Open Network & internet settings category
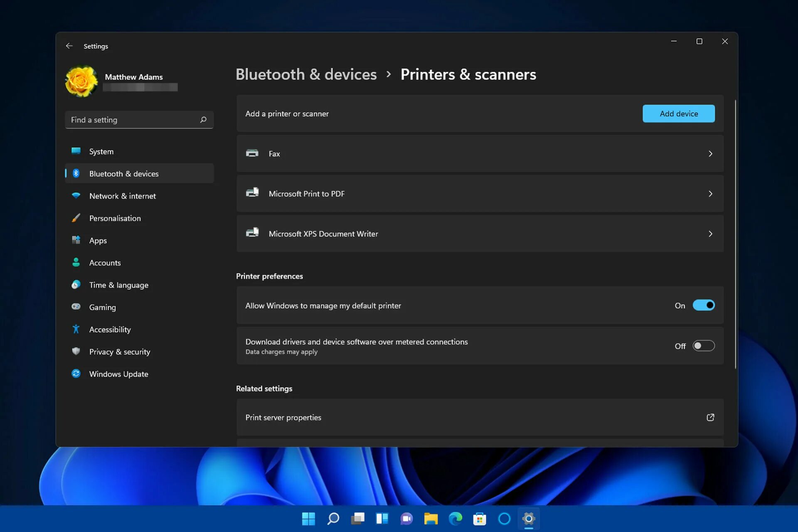Screen dimensions: 798x532 point(122,196)
